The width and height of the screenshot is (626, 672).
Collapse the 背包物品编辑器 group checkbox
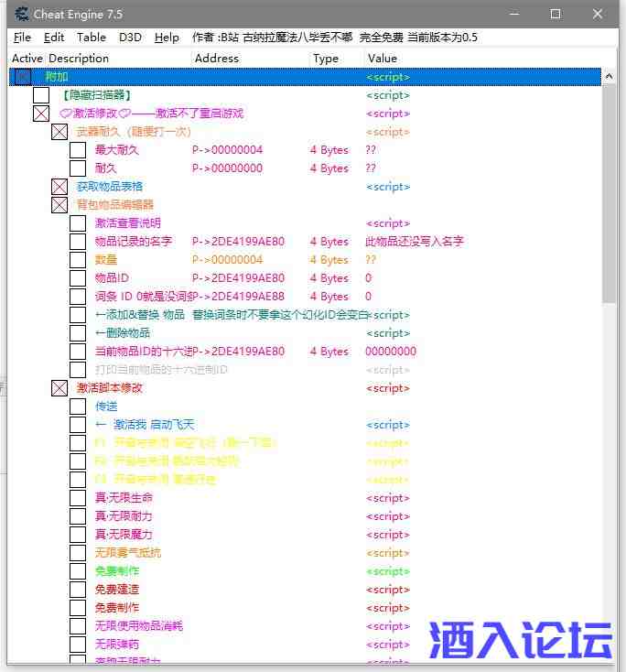point(59,205)
